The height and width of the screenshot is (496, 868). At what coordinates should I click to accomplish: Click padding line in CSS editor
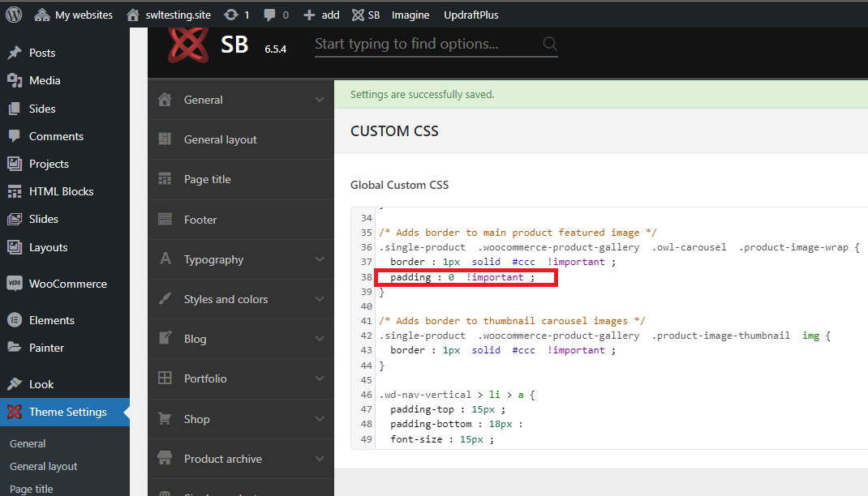[x=462, y=277]
